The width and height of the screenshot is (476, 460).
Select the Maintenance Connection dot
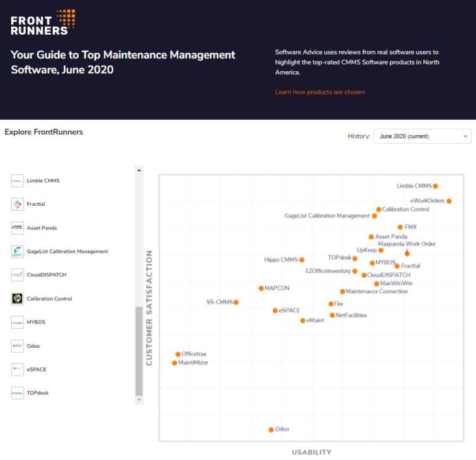click(x=342, y=292)
